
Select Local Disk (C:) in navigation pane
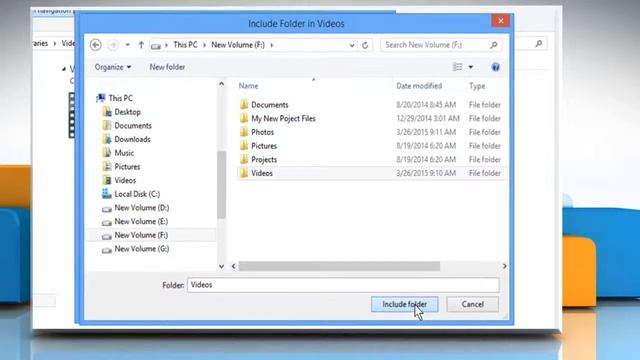coord(137,194)
